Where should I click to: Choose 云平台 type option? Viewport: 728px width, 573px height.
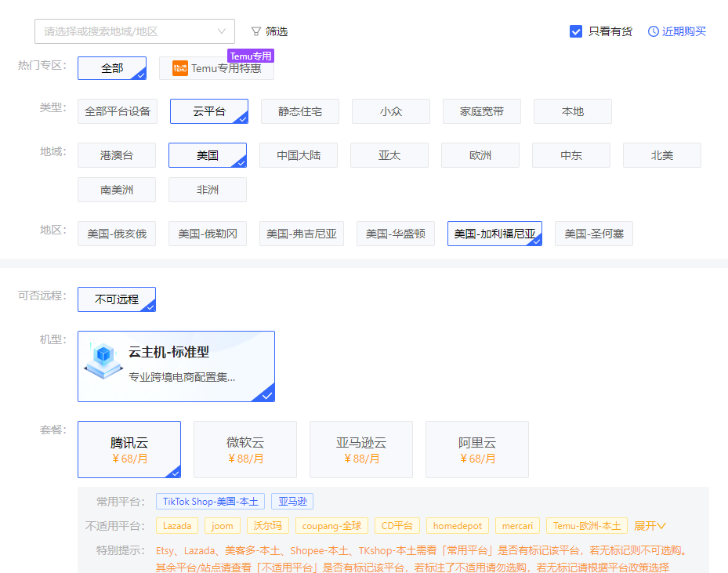pos(209,111)
